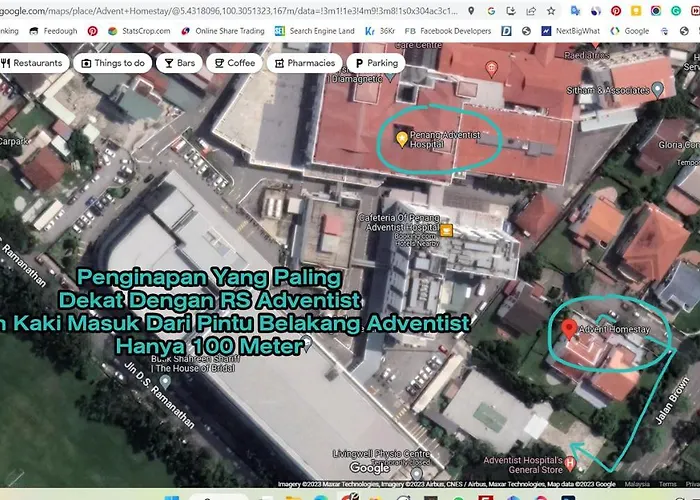This screenshot has width=700, height=500.
Task: Open the NextBigWhat bookmark
Action: pyautogui.click(x=571, y=31)
